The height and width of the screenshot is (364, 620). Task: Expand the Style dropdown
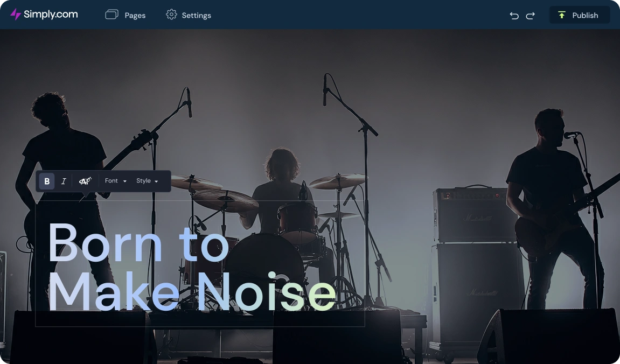click(147, 181)
